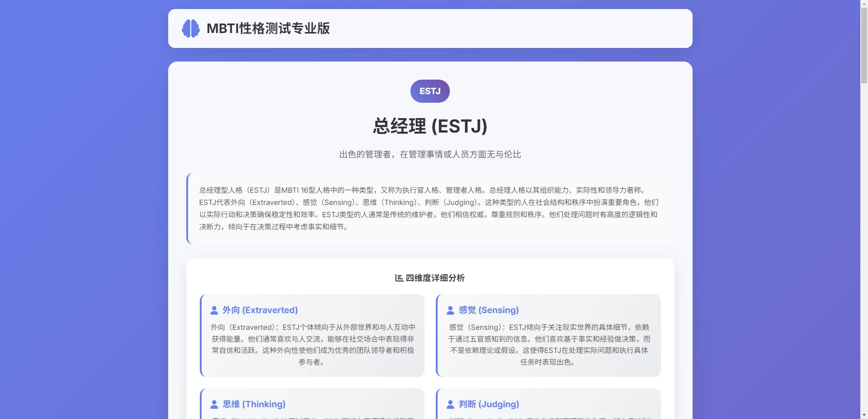868x419 pixels.
Task: Click the Sensing card description text
Action: [548, 344]
